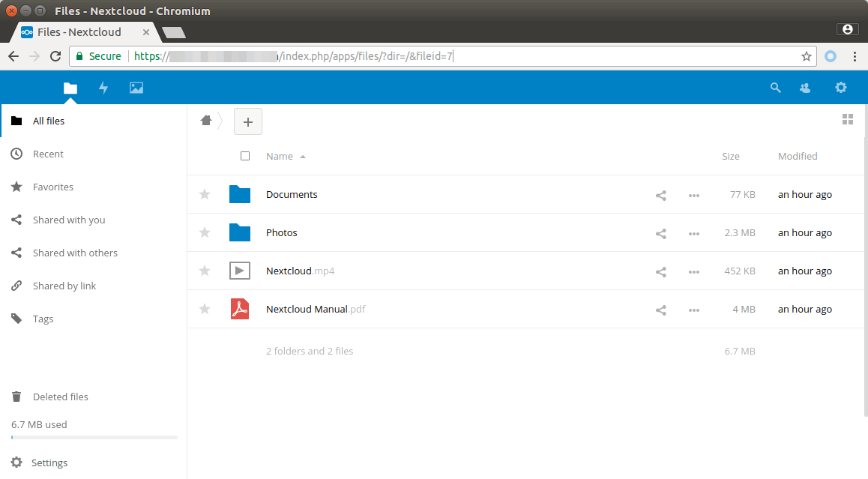Open the Gallery app icon

tap(136, 88)
